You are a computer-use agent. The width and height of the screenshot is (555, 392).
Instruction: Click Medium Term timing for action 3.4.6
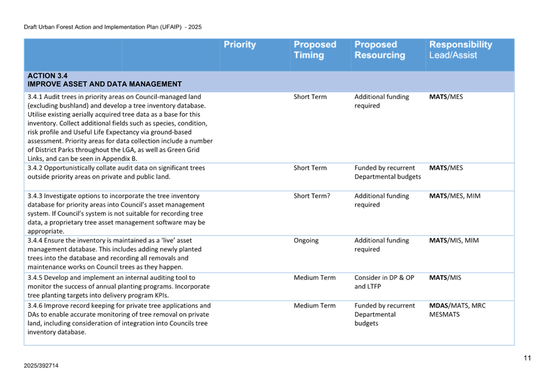pos(314,306)
